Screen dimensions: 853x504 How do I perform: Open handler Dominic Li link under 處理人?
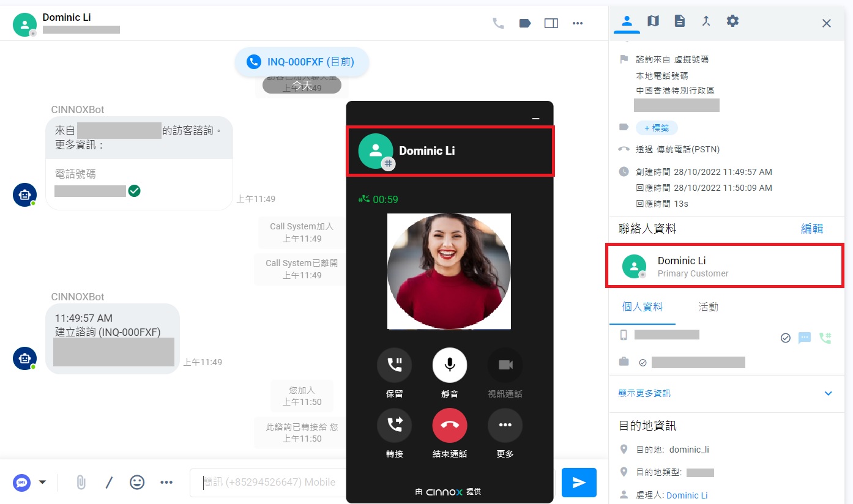coord(687,495)
